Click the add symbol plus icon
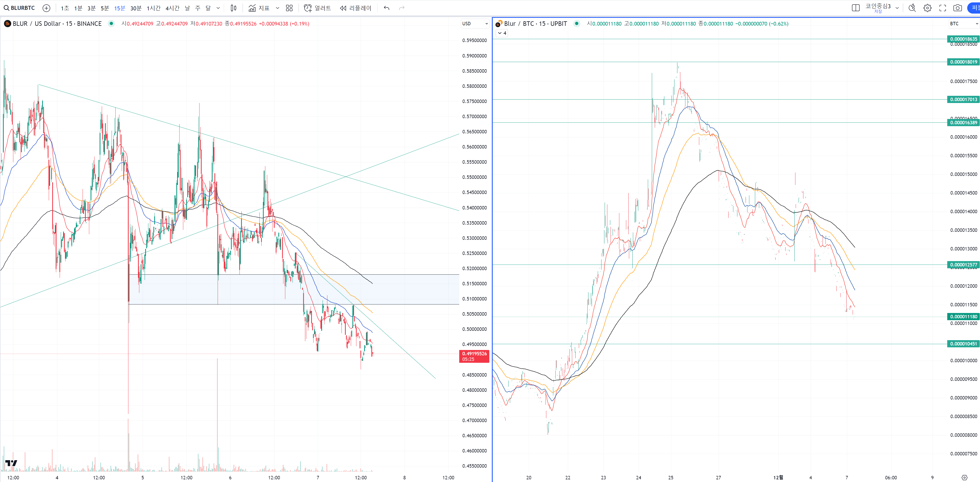Screen dimensions: 980x482 pyautogui.click(x=46, y=8)
